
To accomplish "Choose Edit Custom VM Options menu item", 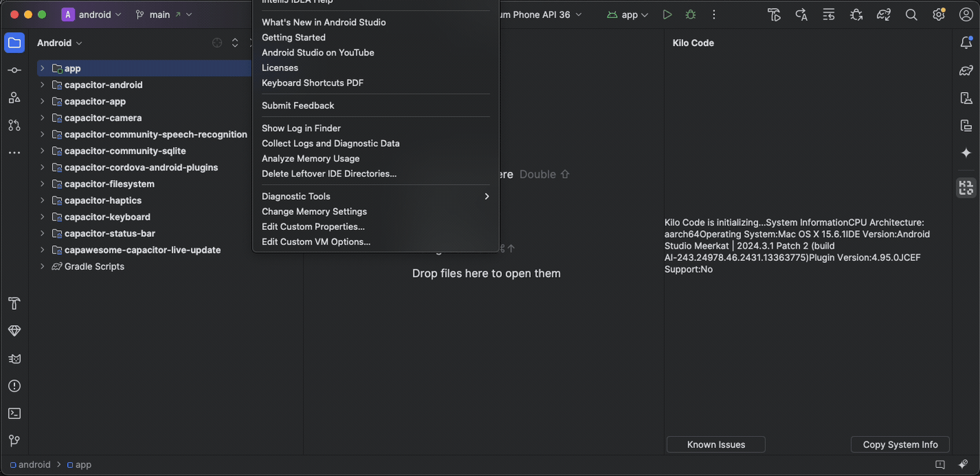I will point(316,242).
